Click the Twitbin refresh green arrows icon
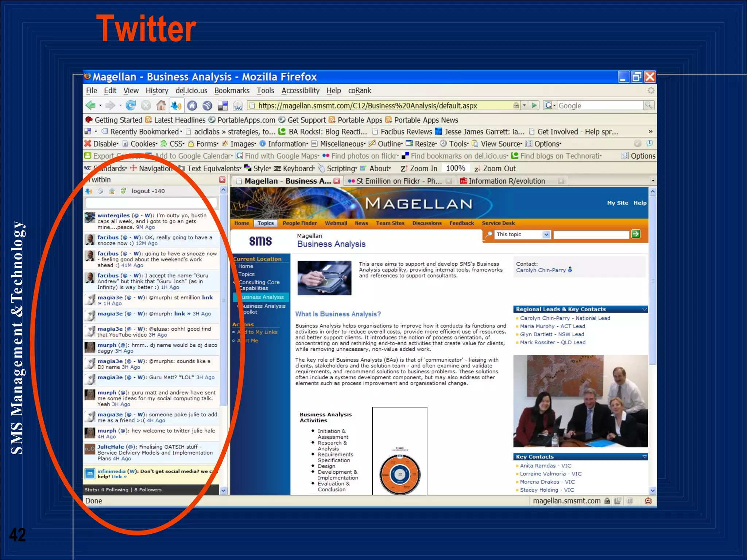The height and width of the screenshot is (560, 747). [x=123, y=191]
